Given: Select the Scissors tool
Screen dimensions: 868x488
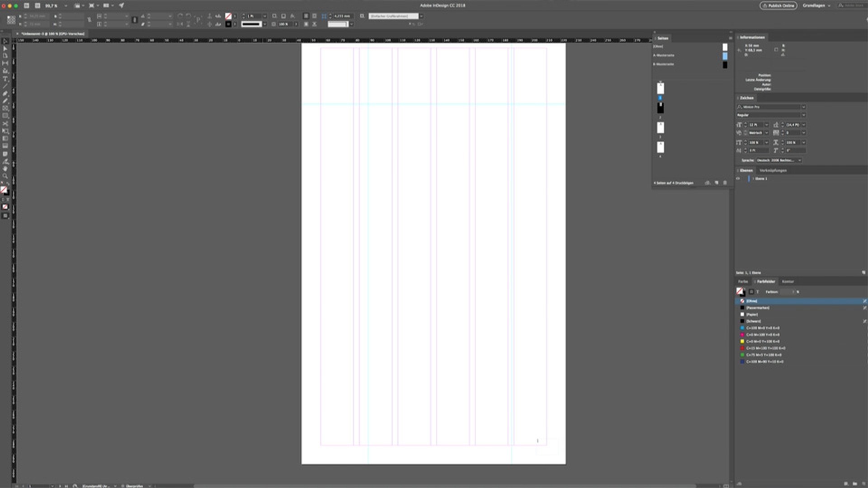Looking at the screenshot, I should click(x=5, y=123).
